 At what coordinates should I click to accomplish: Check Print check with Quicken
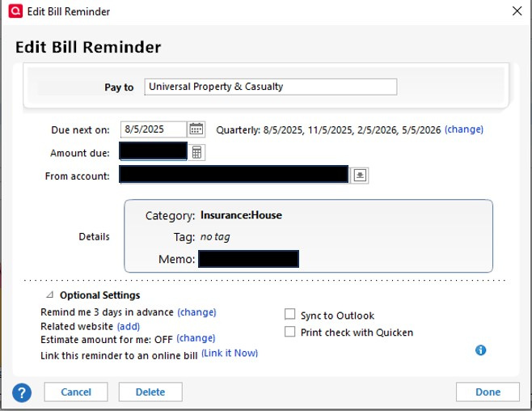coord(289,331)
